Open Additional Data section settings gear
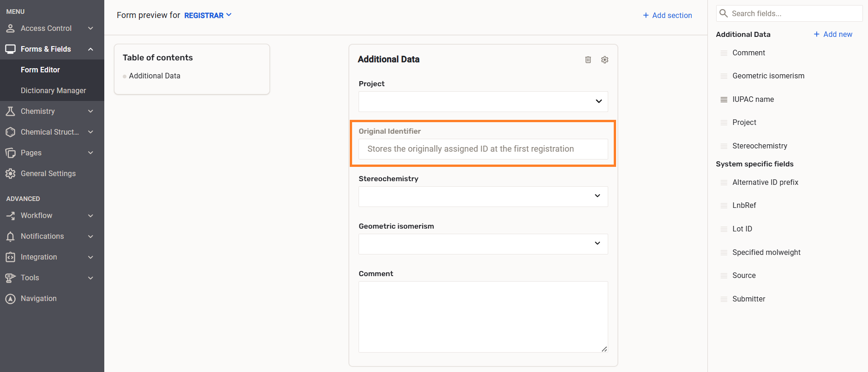The width and height of the screenshot is (868, 372). tap(605, 60)
